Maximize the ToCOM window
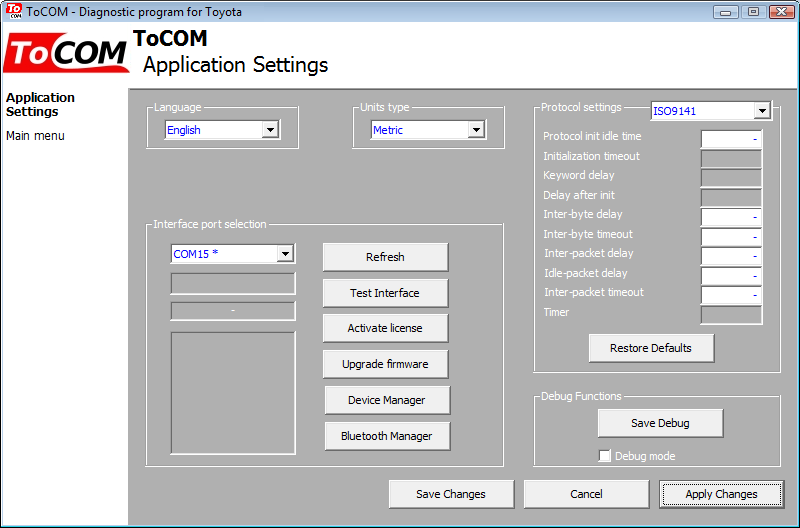 (x=754, y=12)
